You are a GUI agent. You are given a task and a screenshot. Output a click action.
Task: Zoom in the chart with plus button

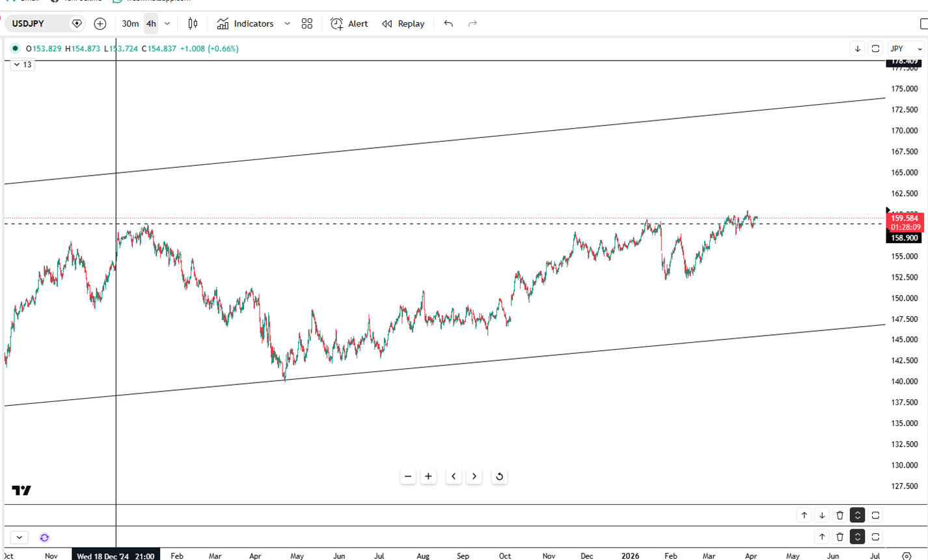(x=428, y=477)
